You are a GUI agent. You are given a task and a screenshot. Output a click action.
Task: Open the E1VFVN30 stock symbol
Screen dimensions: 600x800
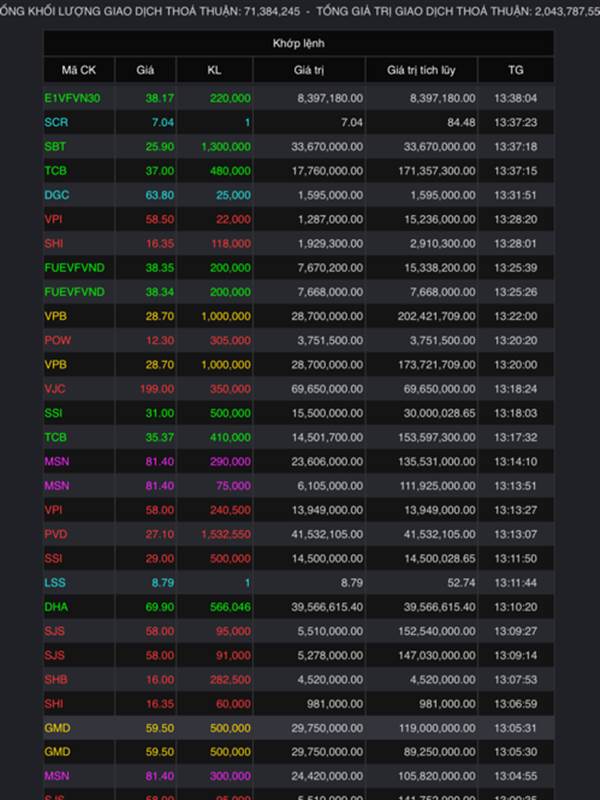(x=72, y=98)
